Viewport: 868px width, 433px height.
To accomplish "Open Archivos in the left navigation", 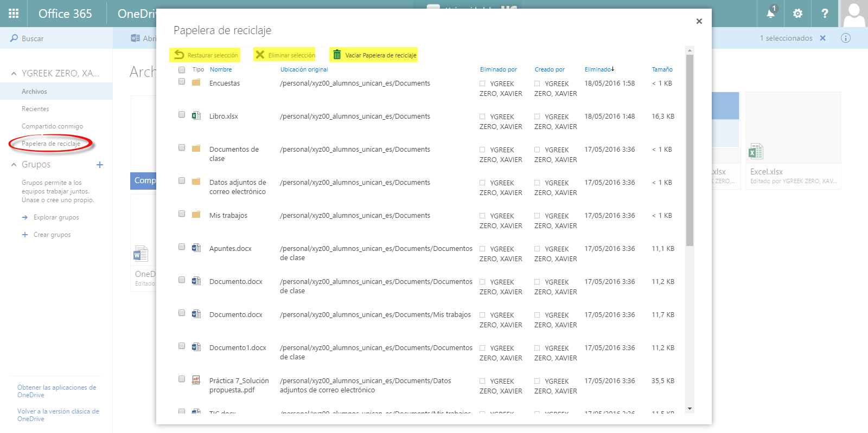I will (56, 91).
